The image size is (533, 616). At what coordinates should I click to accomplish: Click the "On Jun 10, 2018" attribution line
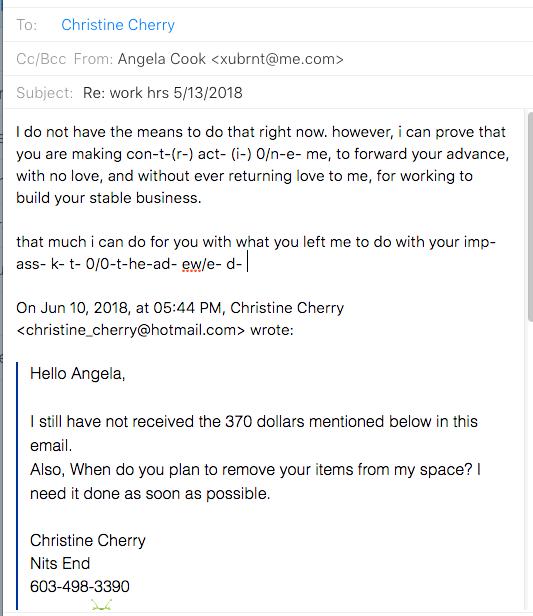click(x=180, y=308)
